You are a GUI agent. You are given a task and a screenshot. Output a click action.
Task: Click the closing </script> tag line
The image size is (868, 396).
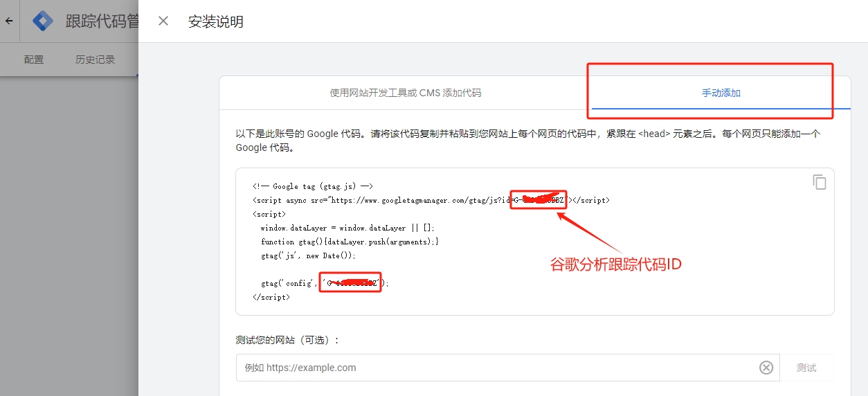[x=271, y=297]
